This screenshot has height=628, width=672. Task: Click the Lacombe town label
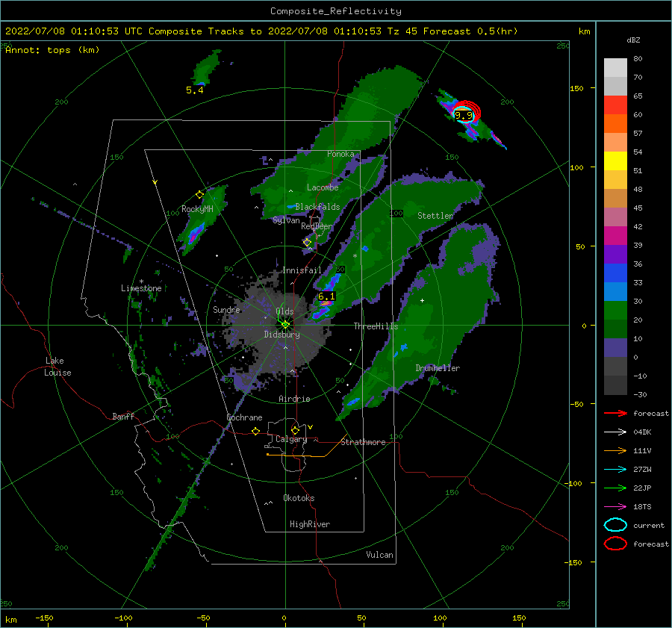point(323,187)
